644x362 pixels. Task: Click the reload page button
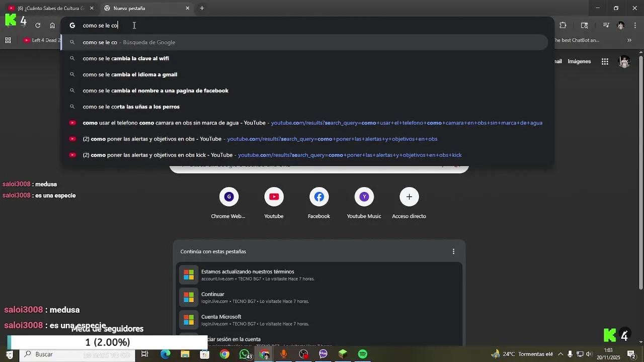(38, 25)
